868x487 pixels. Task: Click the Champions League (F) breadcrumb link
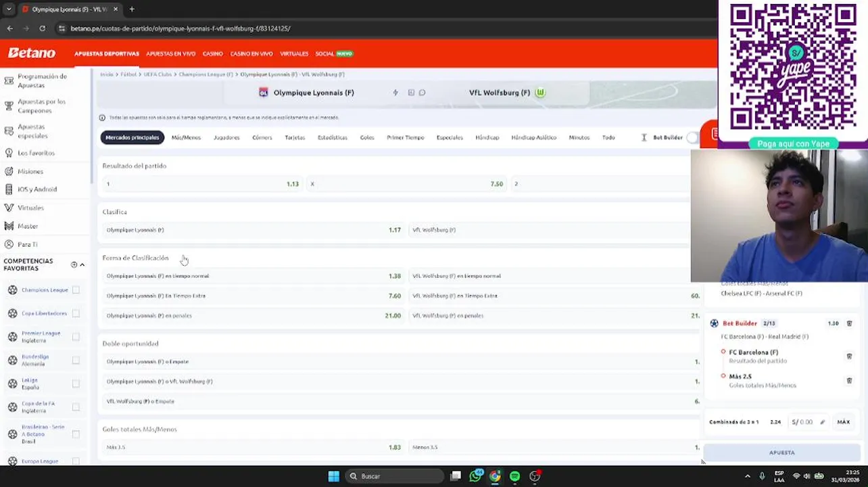point(206,74)
